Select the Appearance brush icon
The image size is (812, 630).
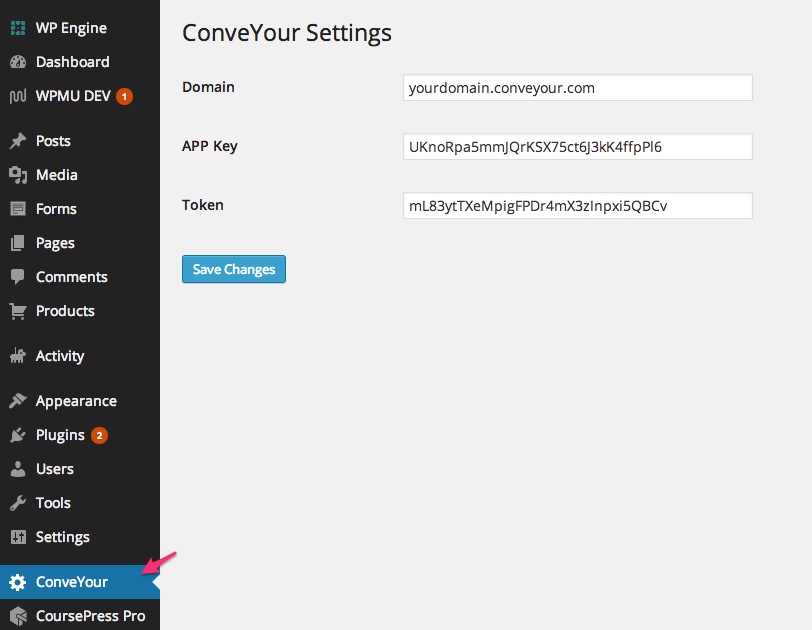point(20,400)
